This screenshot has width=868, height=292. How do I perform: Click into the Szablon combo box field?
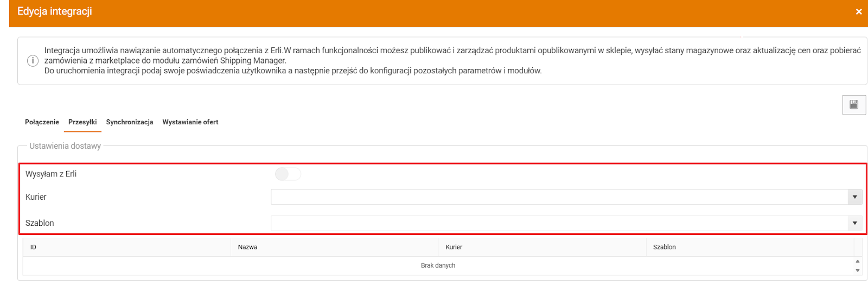click(559, 223)
